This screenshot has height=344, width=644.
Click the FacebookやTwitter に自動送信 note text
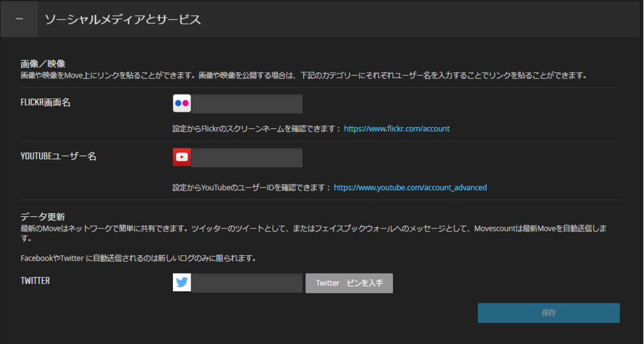138,258
